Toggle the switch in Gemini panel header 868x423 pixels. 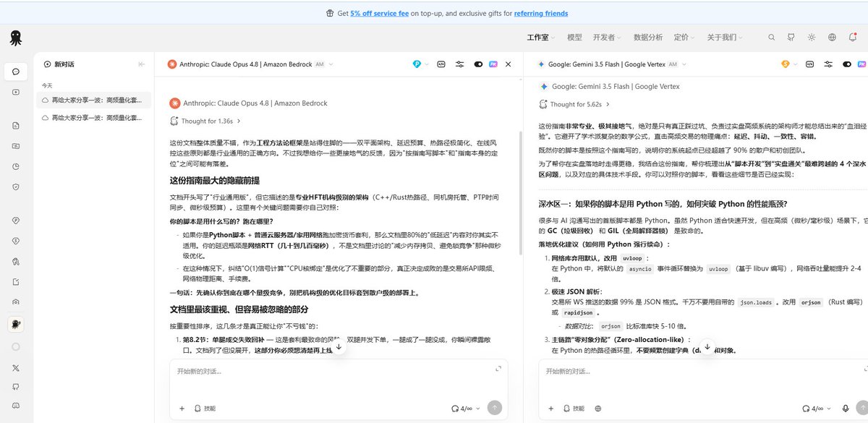point(847,64)
